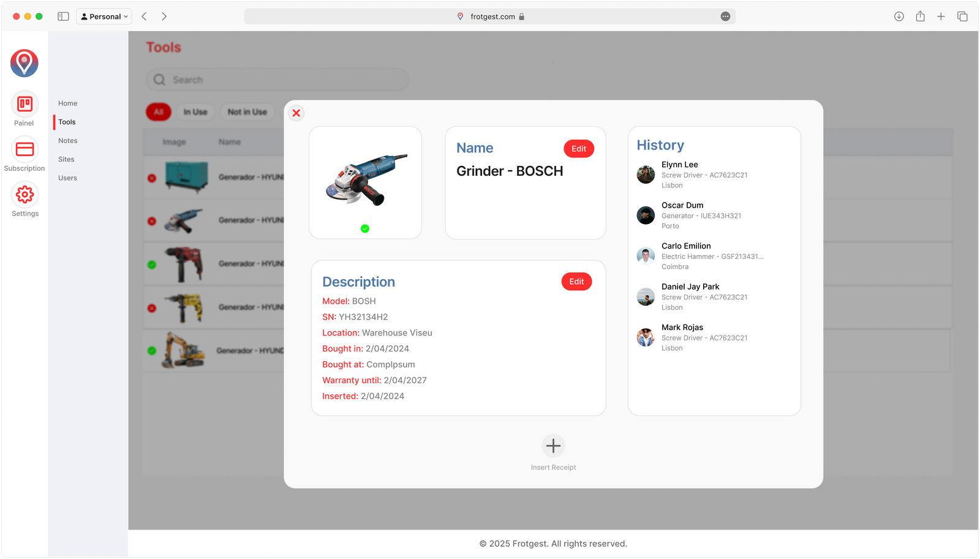980x559 pixels.
Task: Open Safari downloads icon
Action: [x=899, y=17]
